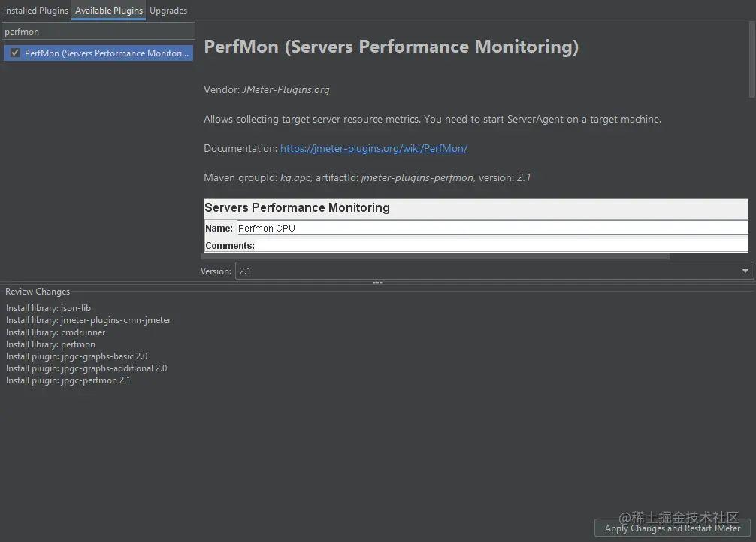Click the PerfMon (Servers Performance Monitoring) heading

391,47
